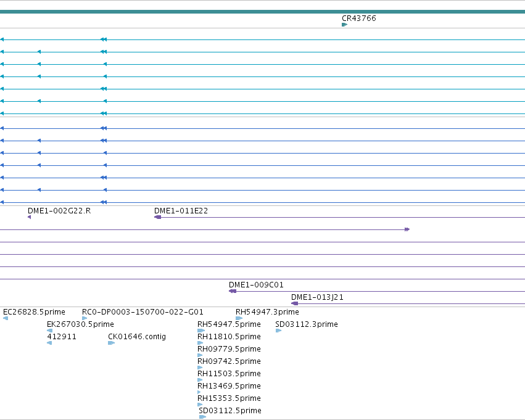The width and height of the screenshot is (525, 420).
Task: Select the RH54947.3prime EST marker
Action: (x=239, y=318)
